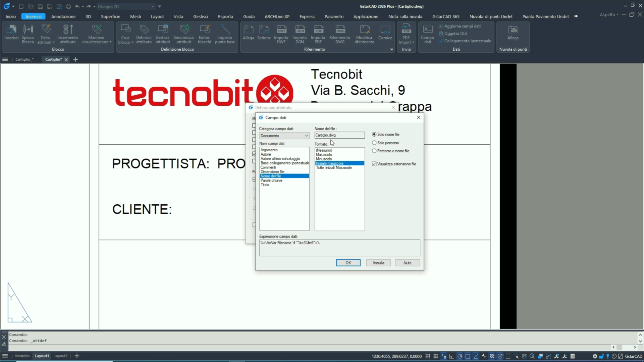This screenshot has width=644, height=362.
Task: Open the Editor blocchi
Action: click(204, 34)
